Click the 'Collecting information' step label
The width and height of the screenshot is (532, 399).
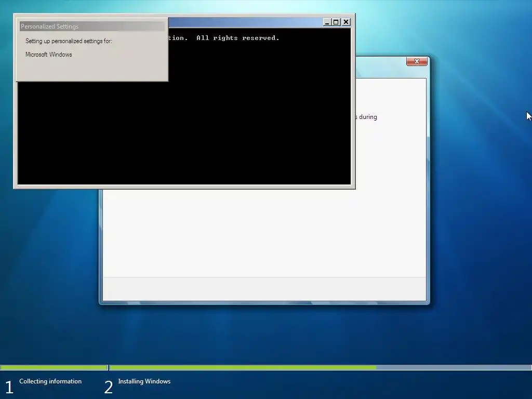coord(50,381)
